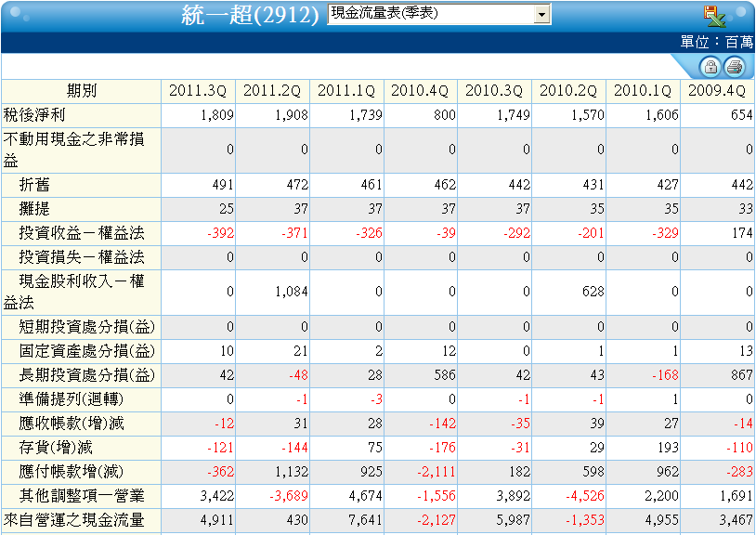Click the 193 inventory value
Screen dimensions: 756x535
[667, 448]
